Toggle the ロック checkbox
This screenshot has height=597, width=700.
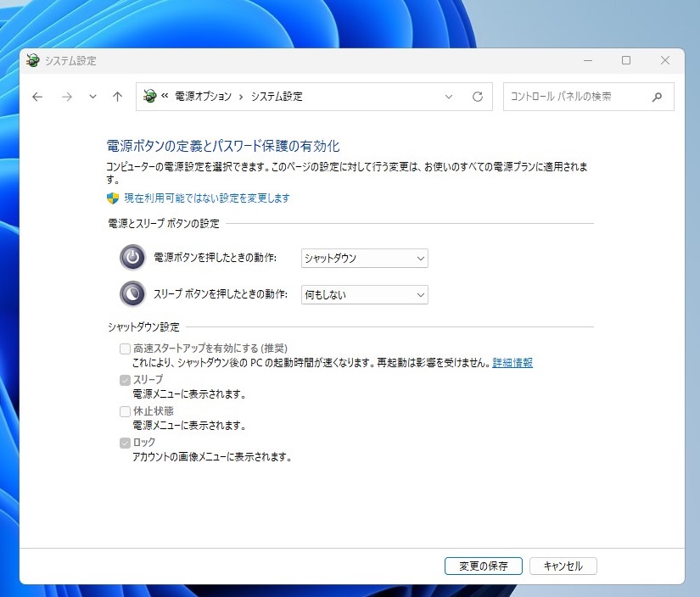126,443
